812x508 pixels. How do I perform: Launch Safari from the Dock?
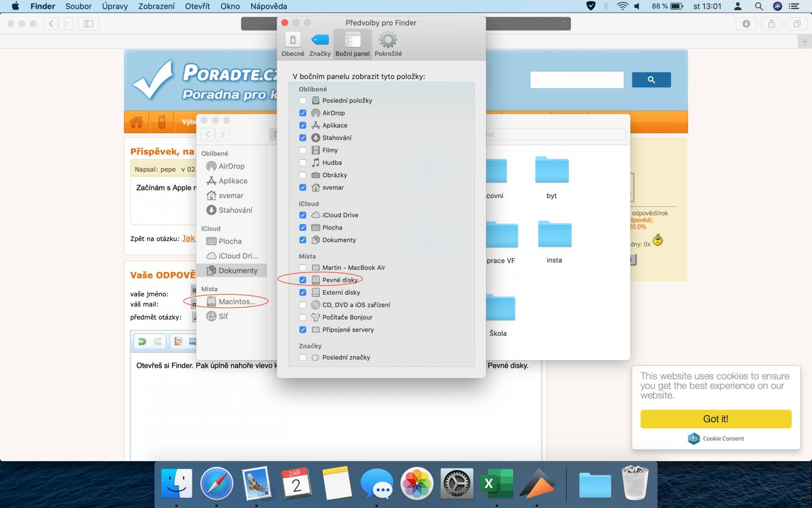point(217,484)
